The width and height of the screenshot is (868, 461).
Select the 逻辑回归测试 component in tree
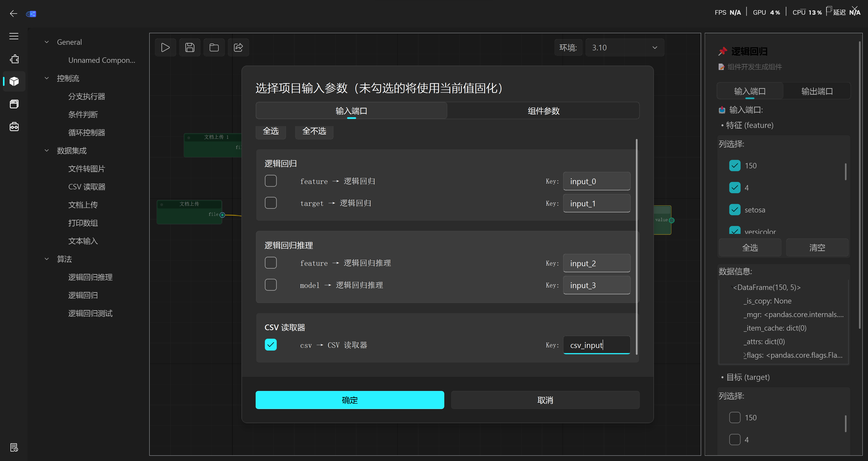point(90,313)
